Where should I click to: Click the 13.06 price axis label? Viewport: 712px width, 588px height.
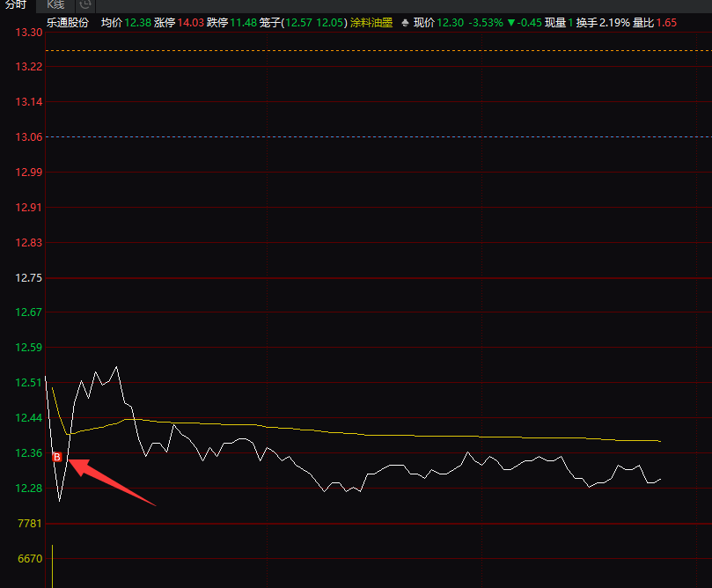pyautogui.click(x=29, y=137)
